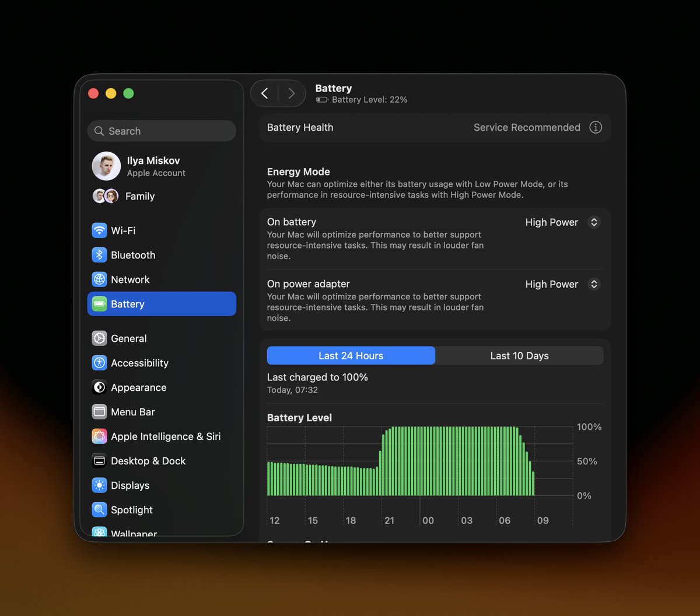Click in the Search field
The image size is (700, 616).
click(x=162, y=131)
